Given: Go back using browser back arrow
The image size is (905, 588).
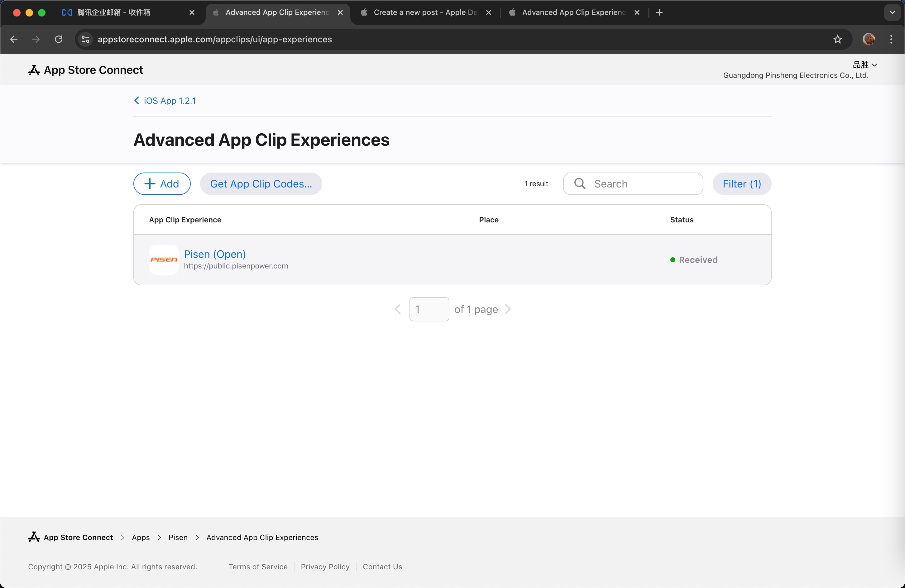Looking at the screenshot, I should click(14, 39).
